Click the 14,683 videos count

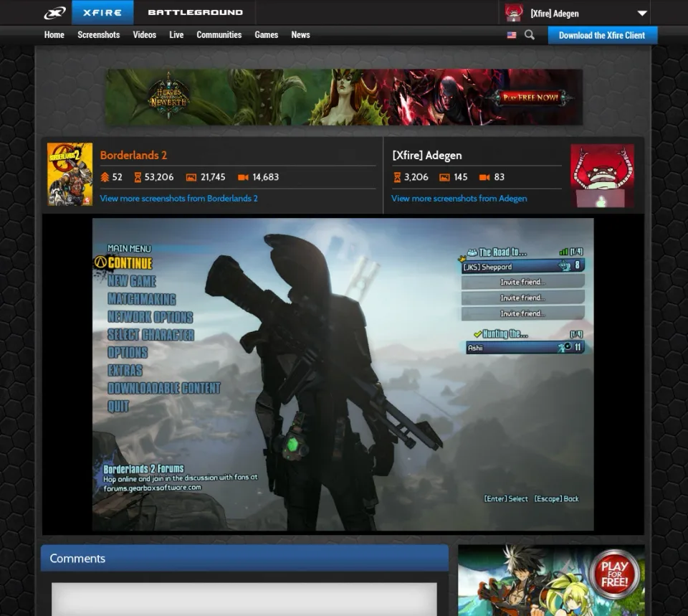click(x=265, y=177)
